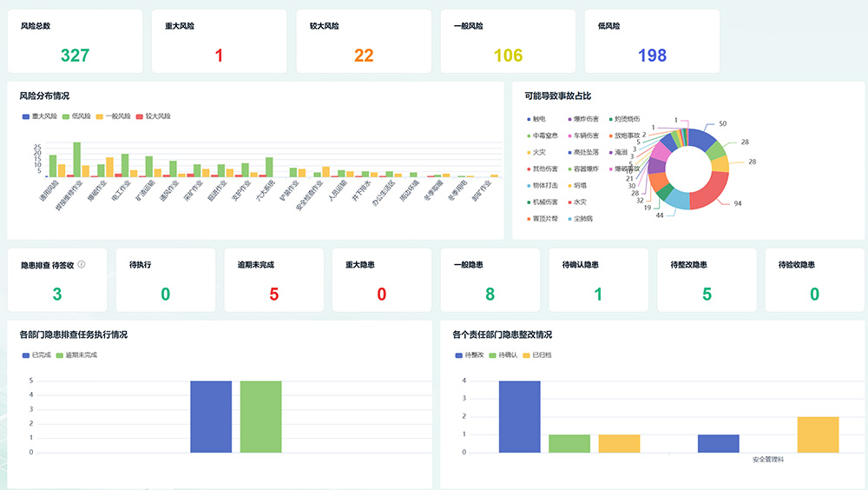Open the 待整改隐患 card
Viewport: 868px width, 490px height.
point(707,280)
